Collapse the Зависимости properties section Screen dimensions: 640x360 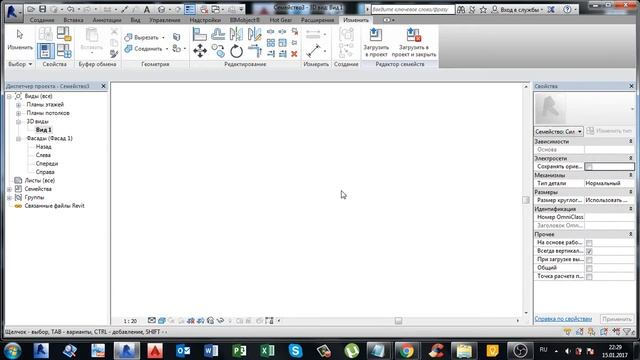(631, 141)
